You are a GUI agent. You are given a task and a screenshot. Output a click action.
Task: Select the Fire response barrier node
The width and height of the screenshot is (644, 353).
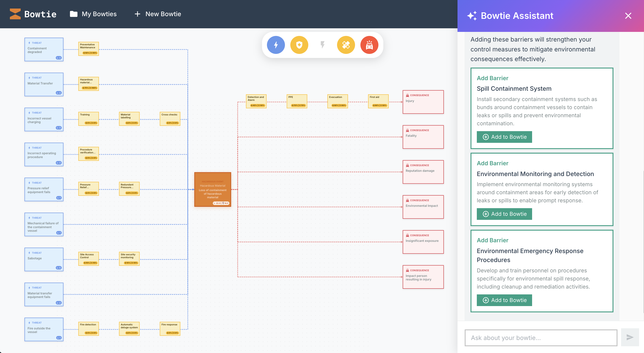(170, 329)
